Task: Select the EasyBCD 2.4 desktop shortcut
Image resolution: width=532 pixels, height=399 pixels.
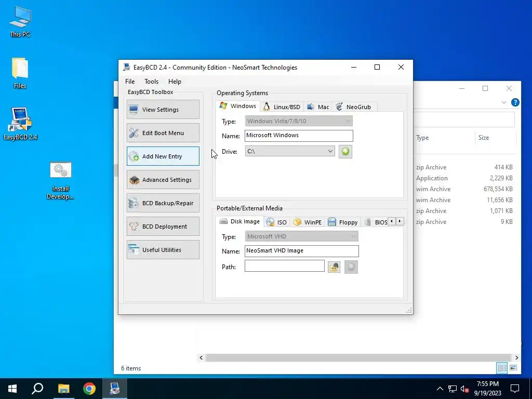Action: [20, 124]
